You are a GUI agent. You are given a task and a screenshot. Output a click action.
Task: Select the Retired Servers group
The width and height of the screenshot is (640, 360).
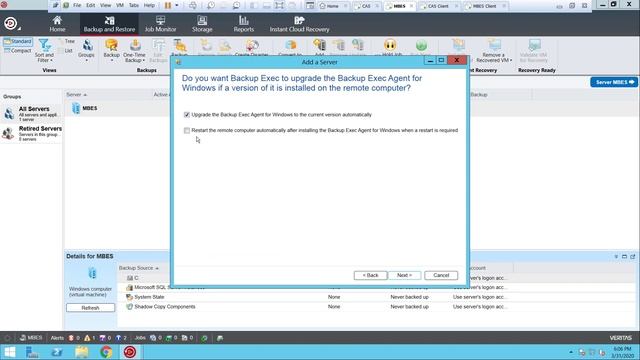click(x=31, y=133)
